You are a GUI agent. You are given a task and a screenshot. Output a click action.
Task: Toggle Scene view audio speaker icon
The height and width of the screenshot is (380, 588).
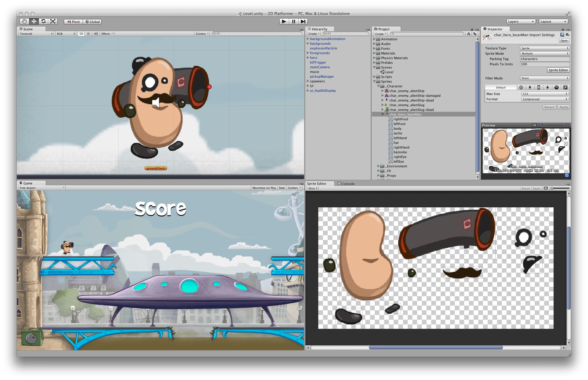coord(96,34)
